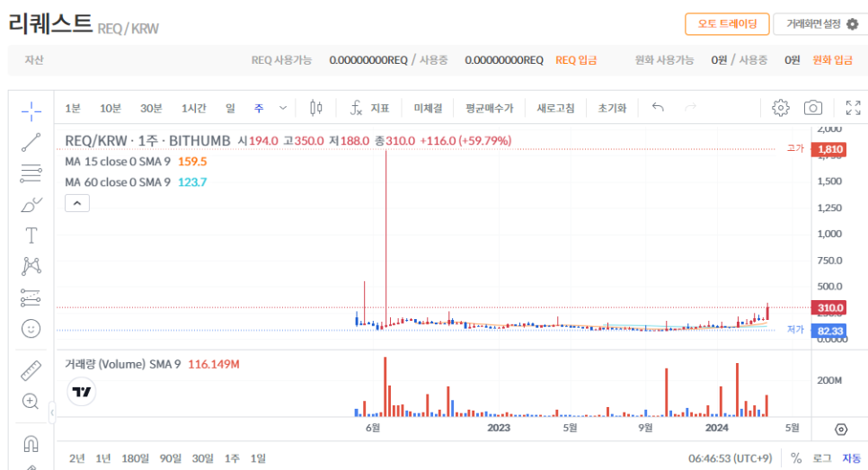Undo the last chart action
Screen dimensions: 868x470
click(x=658, y=108)
